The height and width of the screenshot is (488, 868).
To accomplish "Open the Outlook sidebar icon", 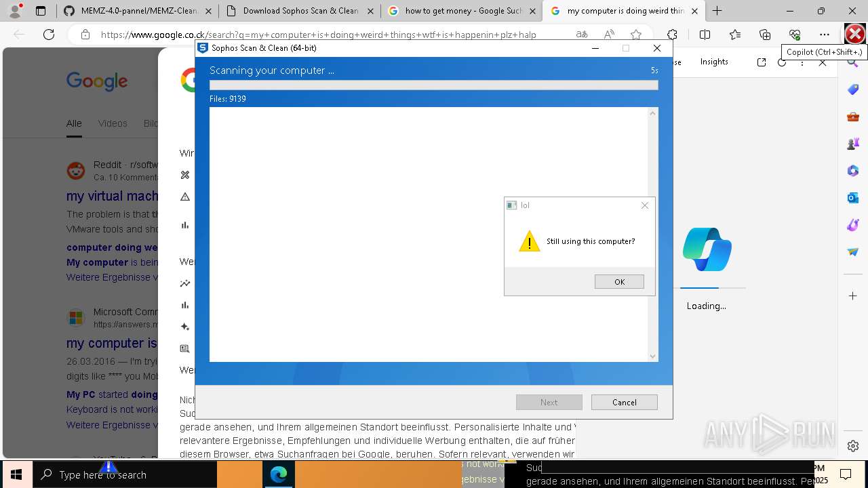I will 853,198.
